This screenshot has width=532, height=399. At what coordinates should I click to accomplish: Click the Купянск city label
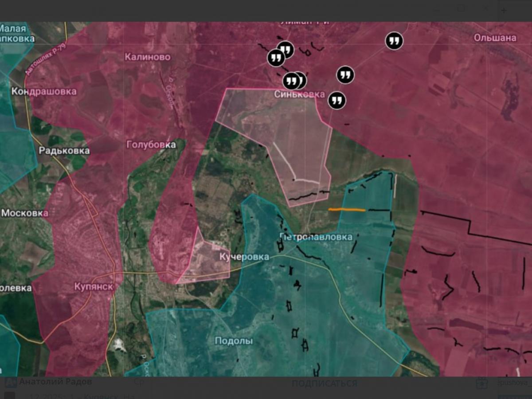[94, 287]
